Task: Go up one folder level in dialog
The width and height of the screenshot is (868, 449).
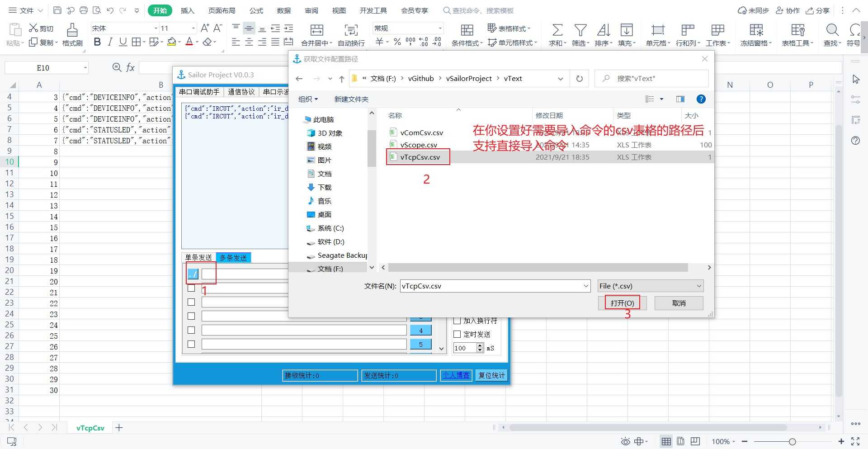Action: pos(342,79)
